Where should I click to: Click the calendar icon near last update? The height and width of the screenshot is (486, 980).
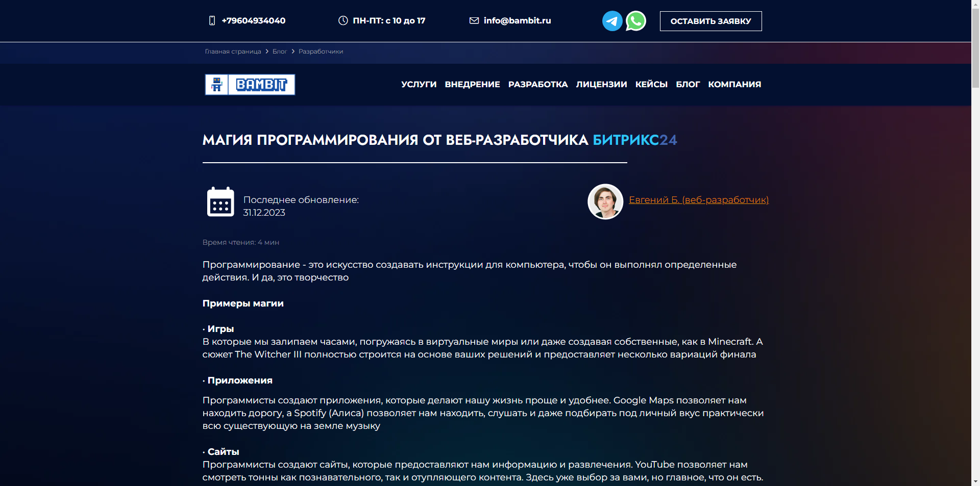(220, 202)
